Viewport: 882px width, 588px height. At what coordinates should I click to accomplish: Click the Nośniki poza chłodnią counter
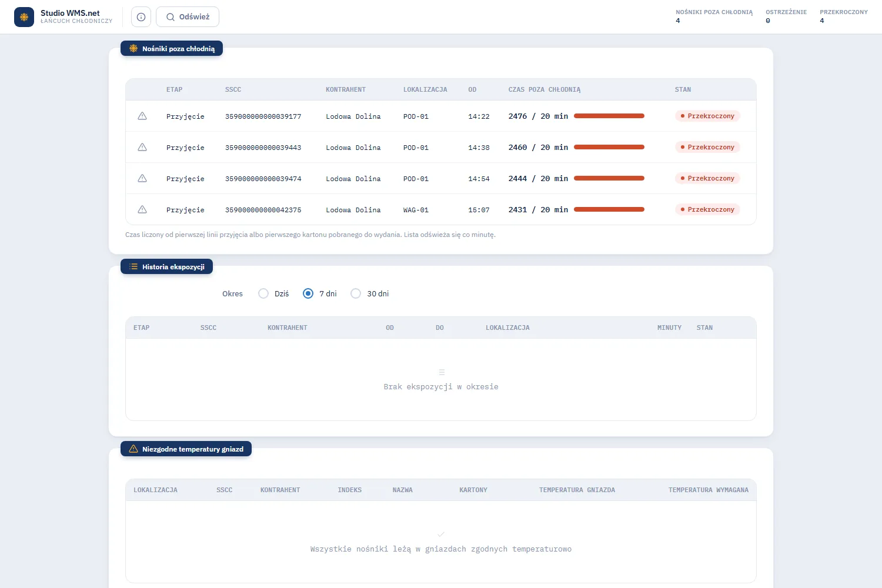(714, 16)
